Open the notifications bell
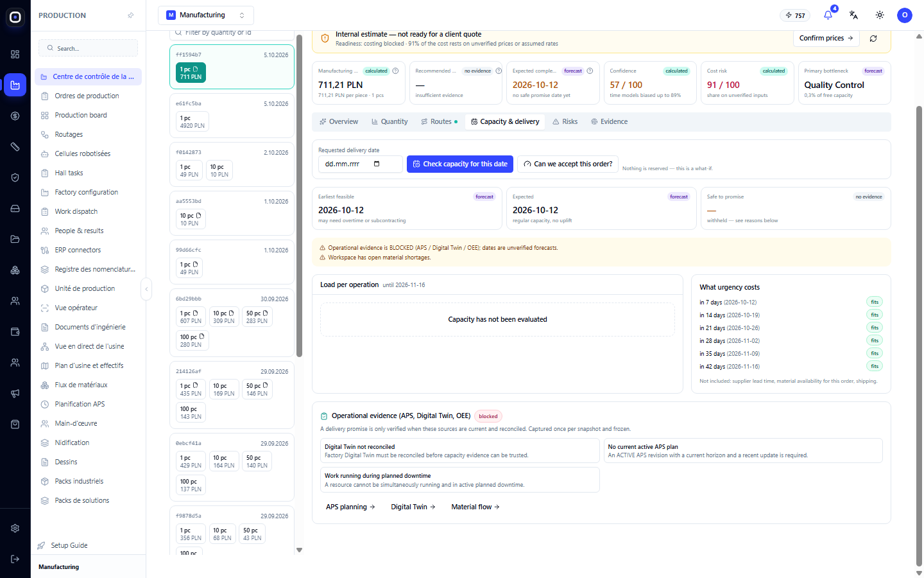 828,15
